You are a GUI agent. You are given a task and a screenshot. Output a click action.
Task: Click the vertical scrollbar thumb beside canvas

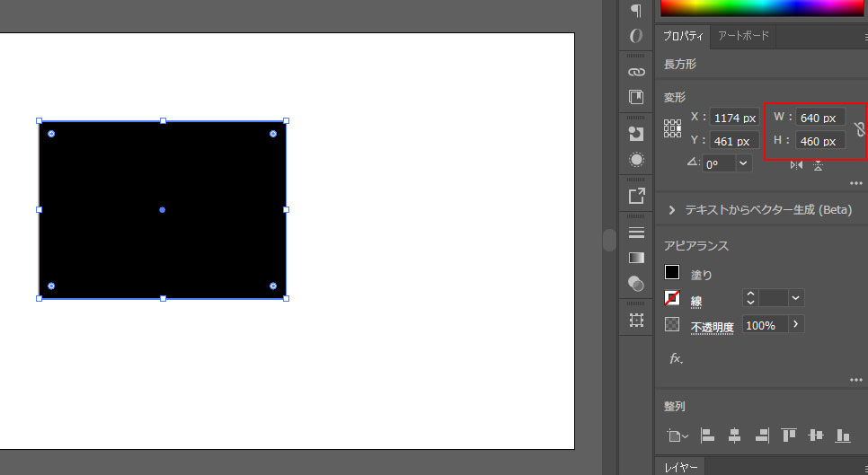[x=609, y=240]
